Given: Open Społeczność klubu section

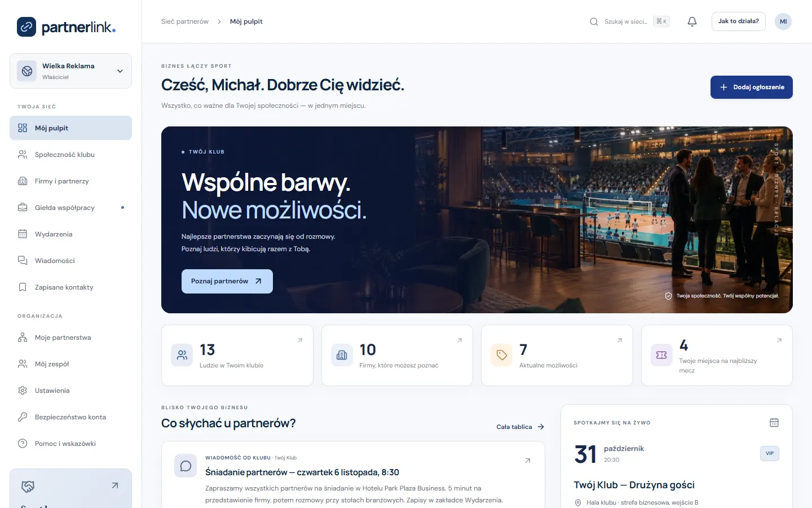Looking at the screenshot, I should click(x=70, y=155).
